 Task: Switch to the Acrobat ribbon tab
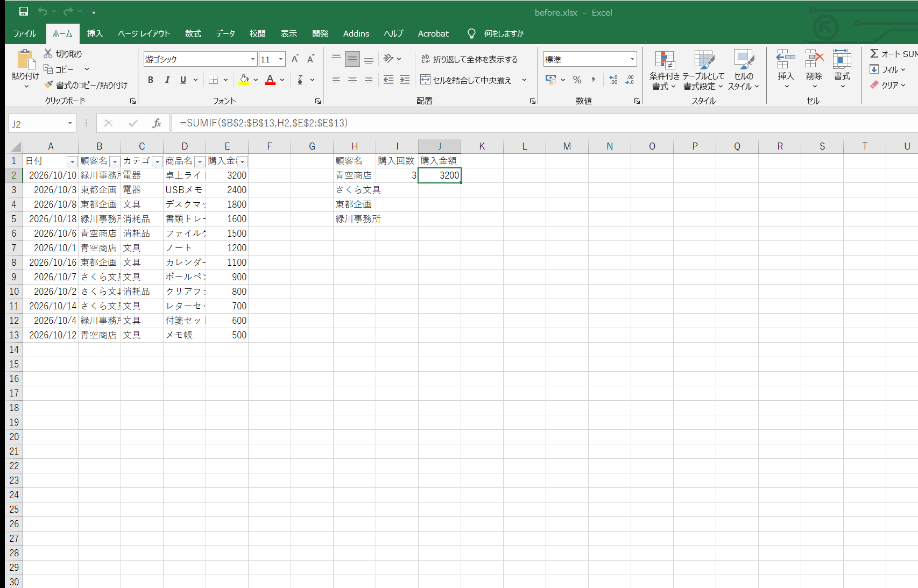(x=433, y=33)
